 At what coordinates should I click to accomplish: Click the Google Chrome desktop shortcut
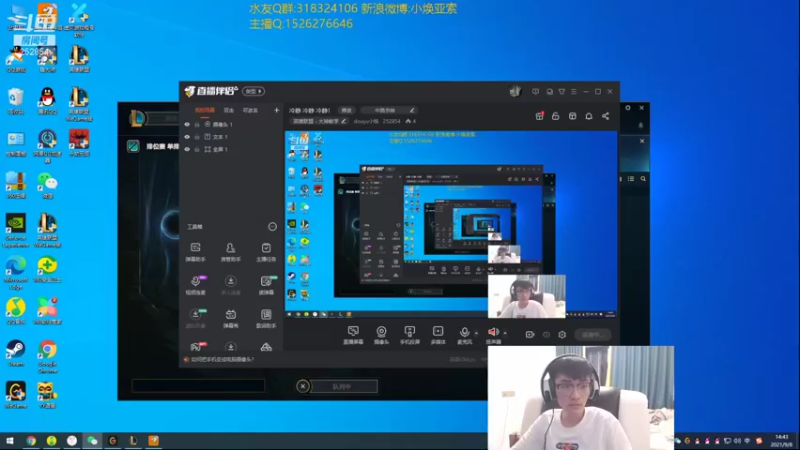(47, 357)
